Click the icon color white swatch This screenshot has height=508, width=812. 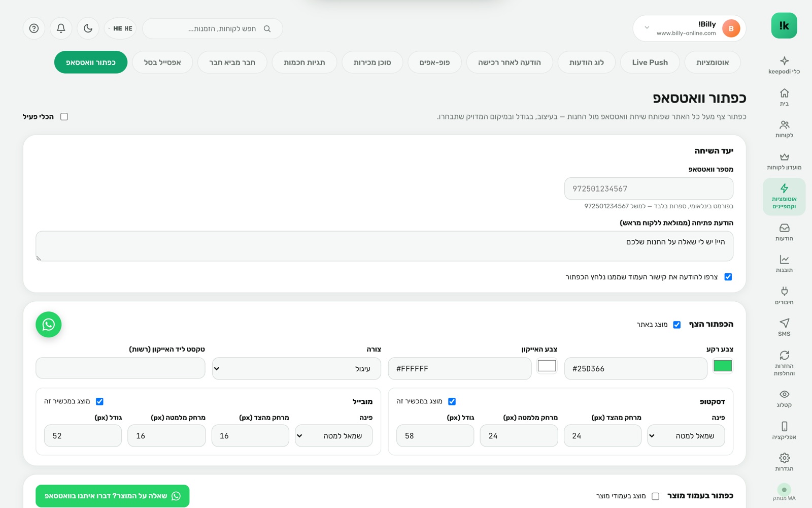[547, 366]
